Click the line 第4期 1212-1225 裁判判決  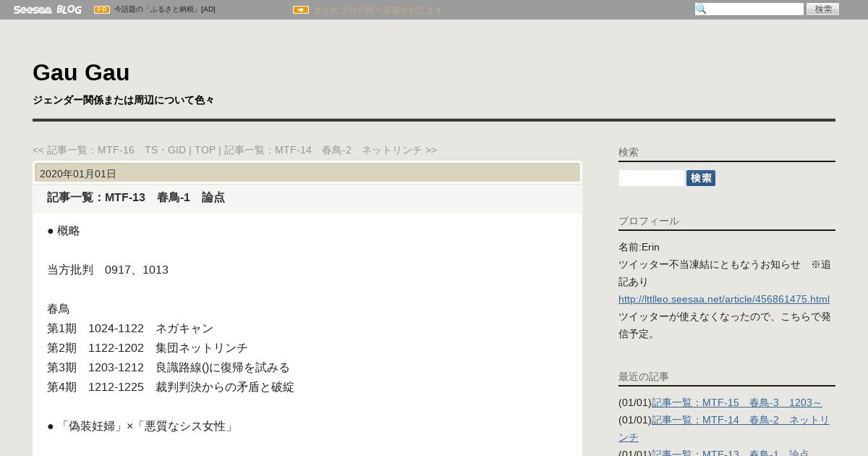(x=171, y=387)
